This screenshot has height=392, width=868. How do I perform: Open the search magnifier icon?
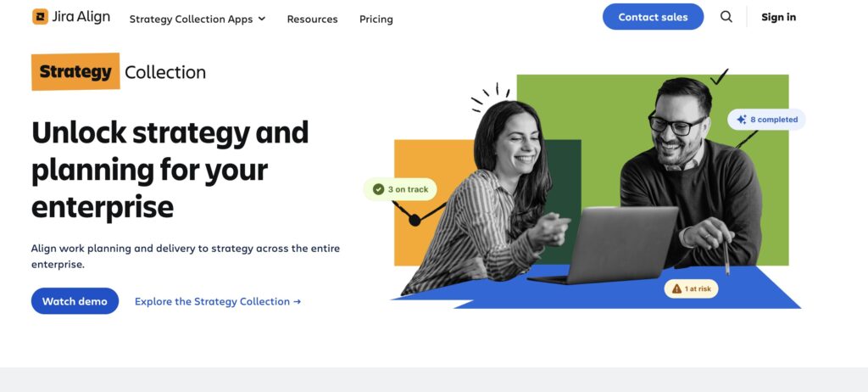coord(726,17)
